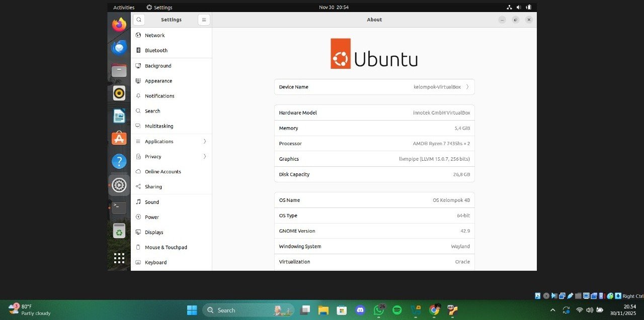Image resolution: width=644 pixels, height=320 pixels.
Task: Open the Terminal from the dock
Action: (x=119, y=207)
